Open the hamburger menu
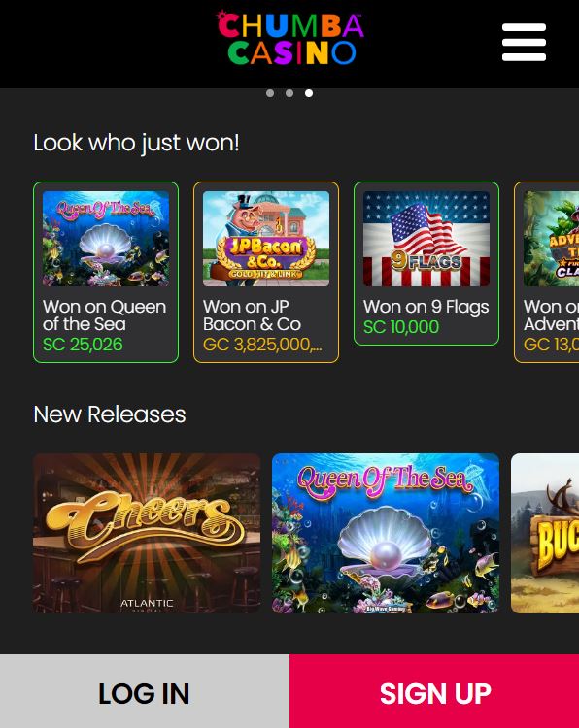 pos(524,43)
